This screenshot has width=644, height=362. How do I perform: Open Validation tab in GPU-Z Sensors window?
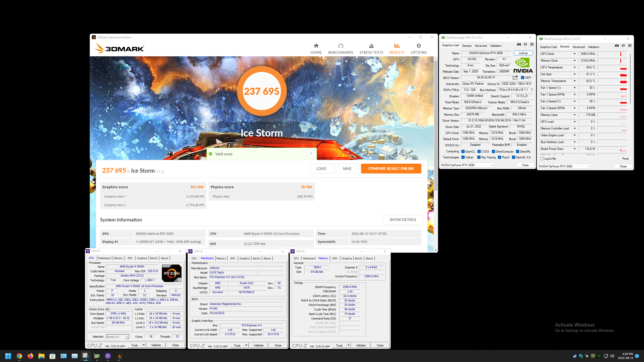(x=593, y=47)
